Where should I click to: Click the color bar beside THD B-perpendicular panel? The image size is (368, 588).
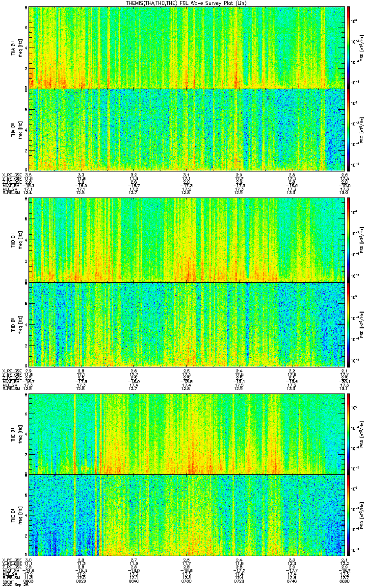[348, 240]
